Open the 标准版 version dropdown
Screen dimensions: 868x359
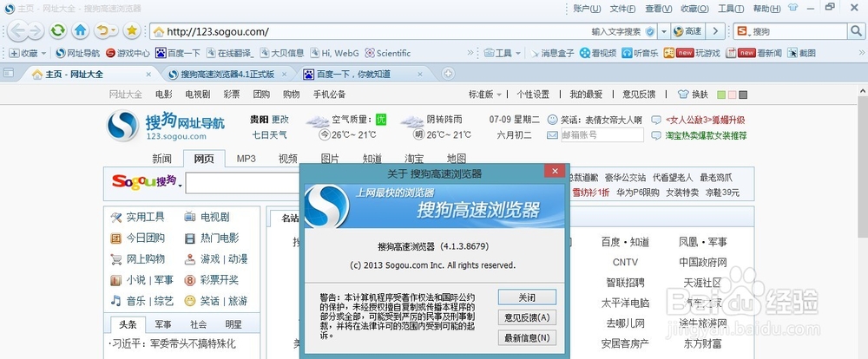tap(485, 95)
